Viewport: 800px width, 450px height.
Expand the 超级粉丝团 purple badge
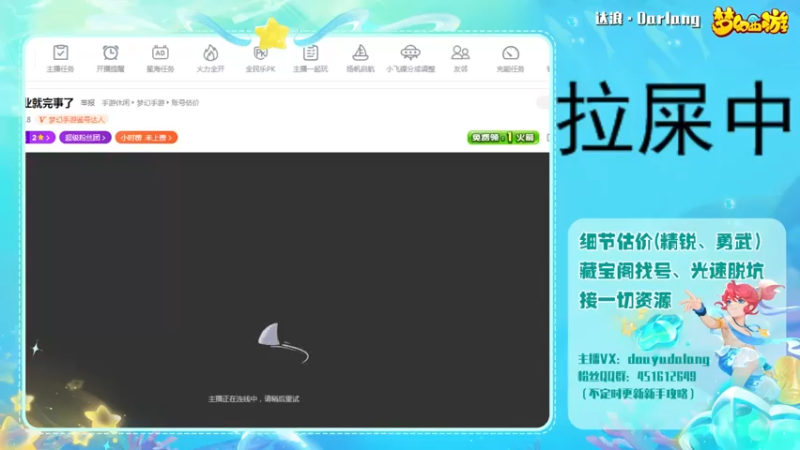click(85, 137)
